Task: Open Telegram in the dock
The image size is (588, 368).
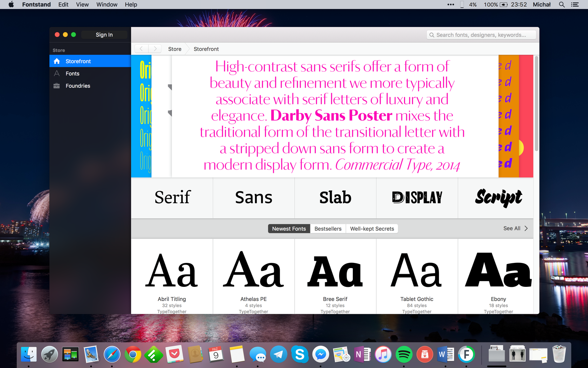Action: [279, 354]
